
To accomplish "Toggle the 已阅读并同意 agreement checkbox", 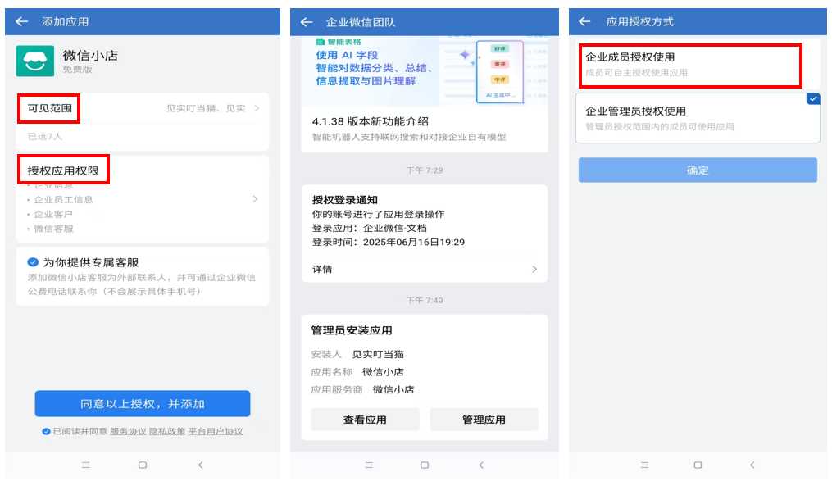I will 46,431.
